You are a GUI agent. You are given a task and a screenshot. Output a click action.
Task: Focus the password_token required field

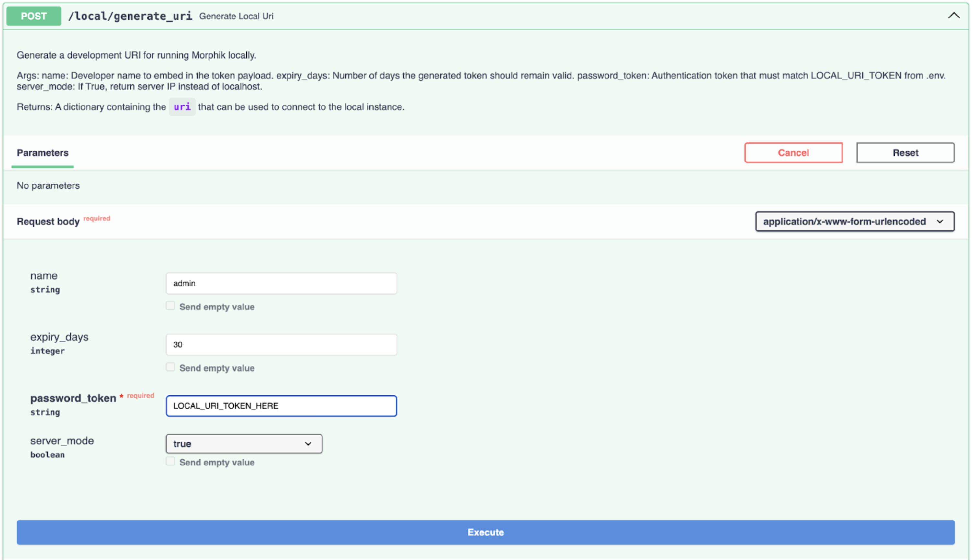(281, 405)
